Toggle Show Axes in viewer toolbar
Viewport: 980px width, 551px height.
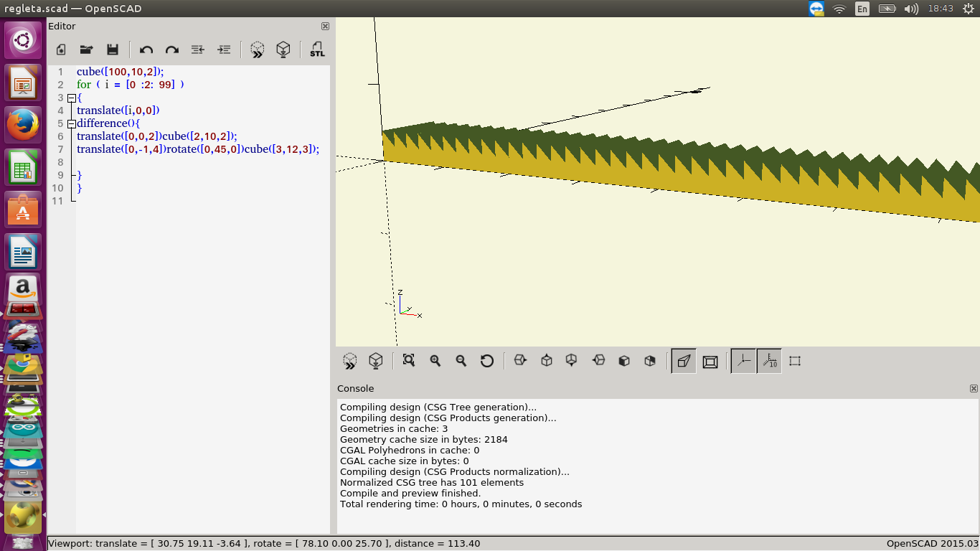click(x=743, y=361)
